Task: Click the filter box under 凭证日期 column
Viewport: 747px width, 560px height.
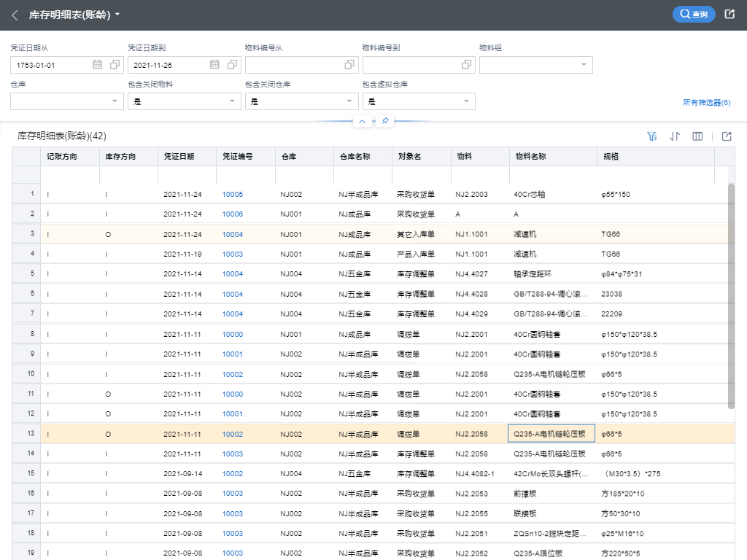Action: point(187,175)
